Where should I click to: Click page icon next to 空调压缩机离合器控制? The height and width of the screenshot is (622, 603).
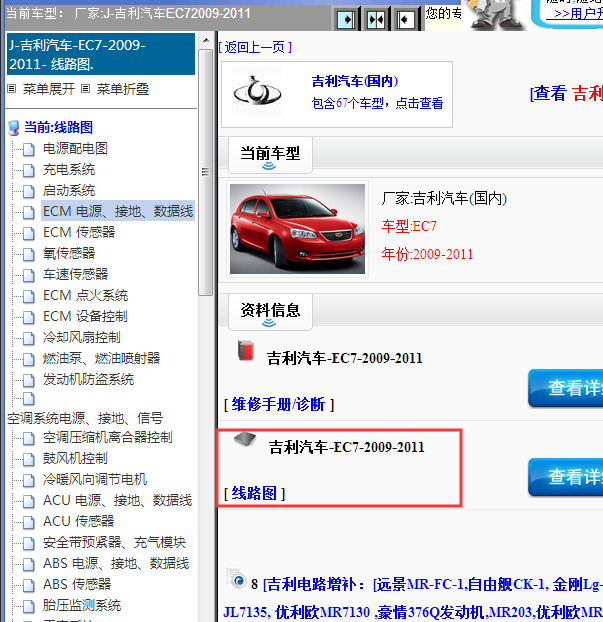28,439
